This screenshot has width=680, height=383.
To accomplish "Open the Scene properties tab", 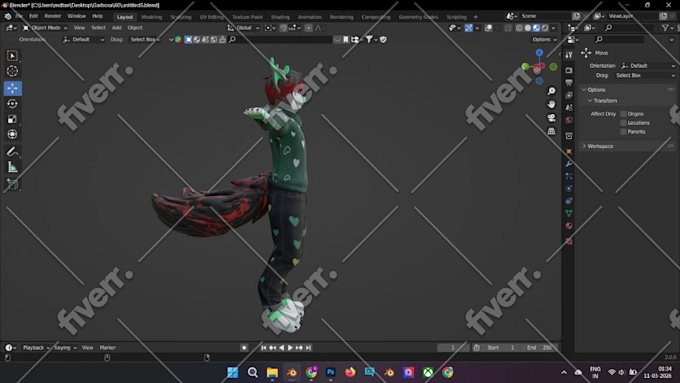I will coord(569,108).
